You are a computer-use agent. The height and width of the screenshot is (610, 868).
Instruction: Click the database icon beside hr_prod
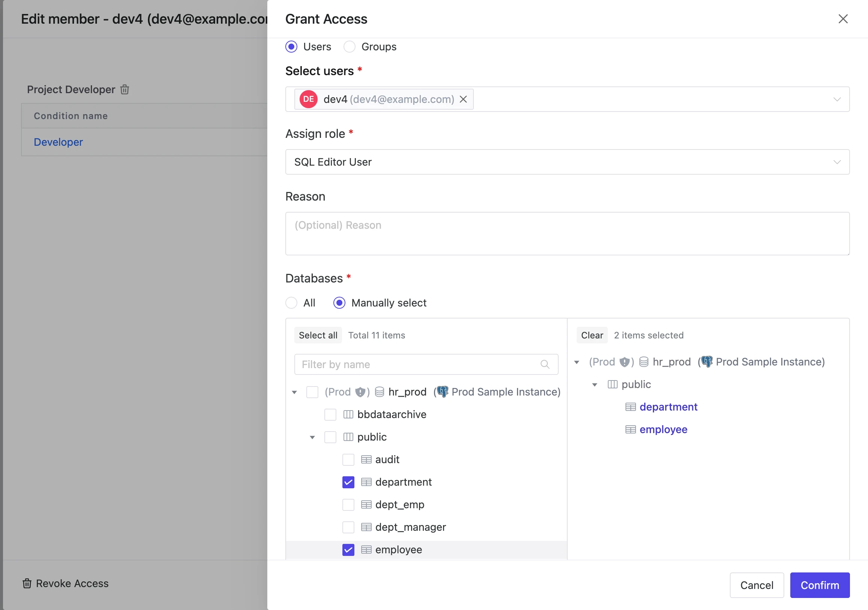coord(379,392)
